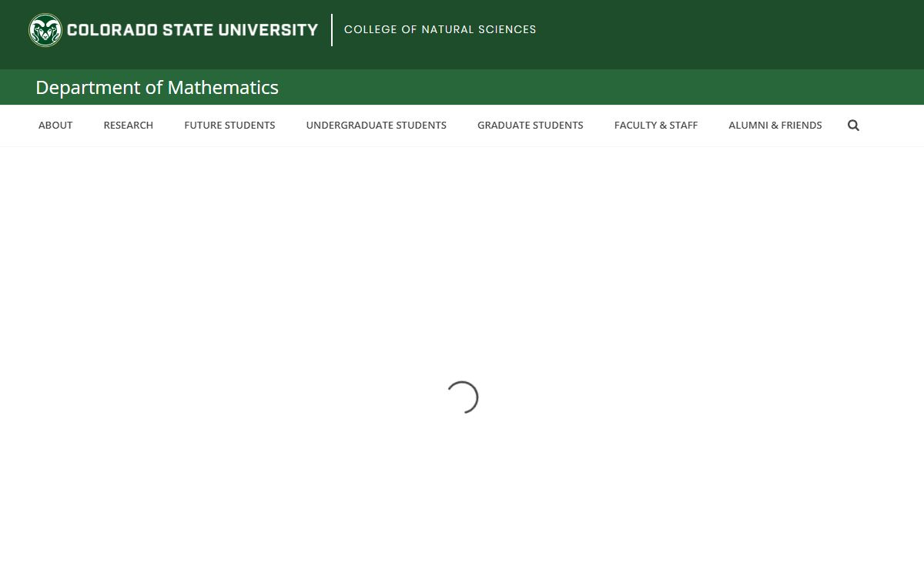Screen dimensions: 924x570
Task: Open the Undergraduate Students menu
Action: click(x=377, y=126)
